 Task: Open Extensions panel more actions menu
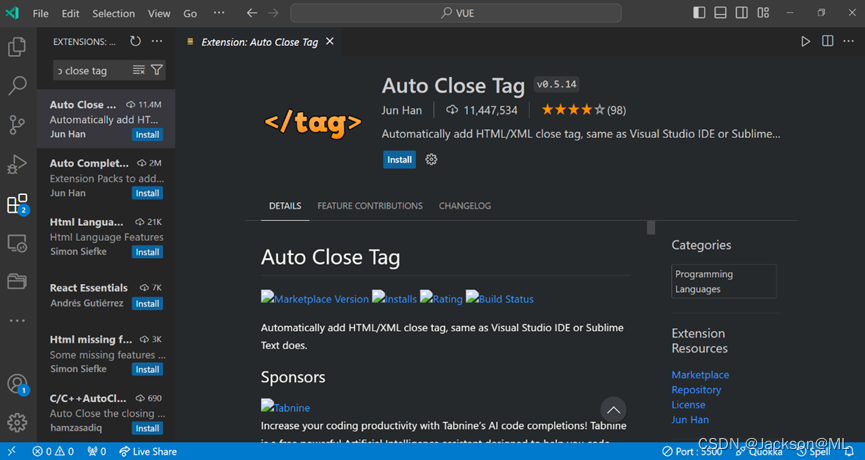coord(157,41)
